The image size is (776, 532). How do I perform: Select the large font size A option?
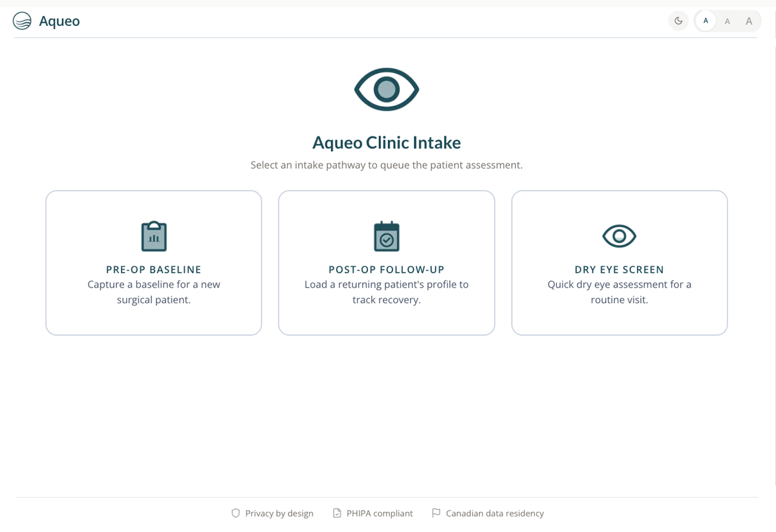[x=749, y=21]
